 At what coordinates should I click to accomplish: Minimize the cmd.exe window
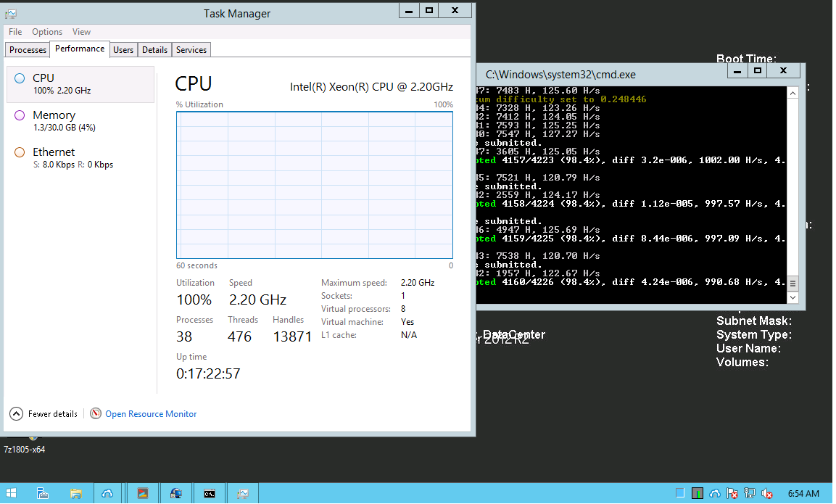[x=737, y=70]
